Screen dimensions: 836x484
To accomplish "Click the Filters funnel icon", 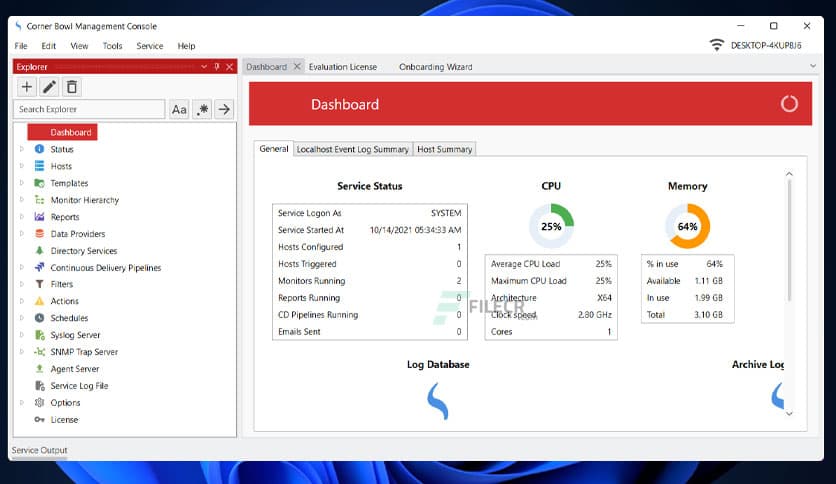I will click(39, 284).
